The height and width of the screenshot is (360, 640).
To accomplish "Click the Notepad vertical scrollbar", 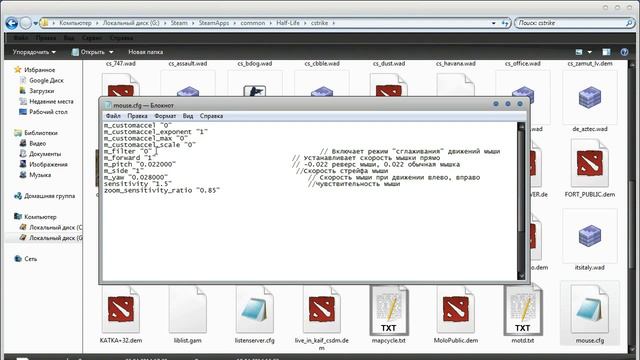I will point(521,201).
